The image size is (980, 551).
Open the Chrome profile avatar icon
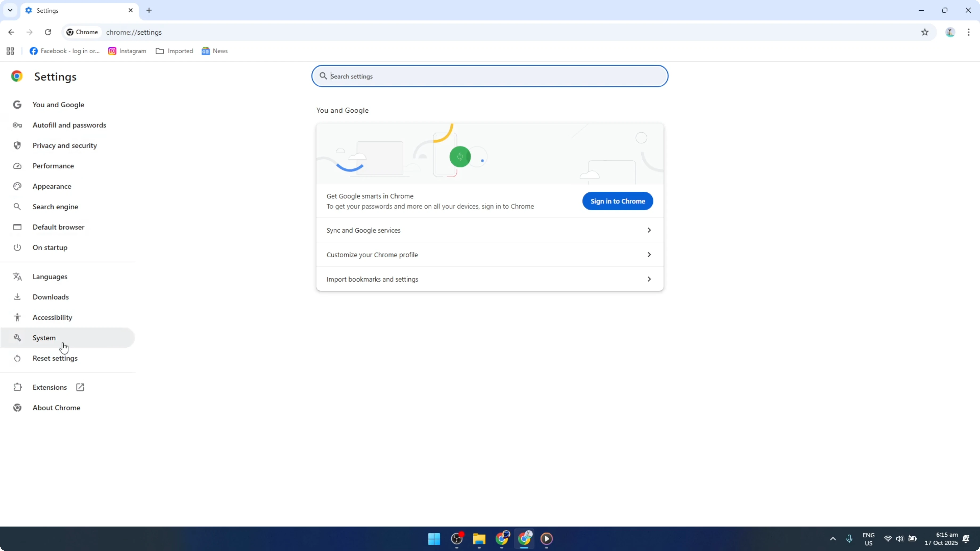coord(950,32)
